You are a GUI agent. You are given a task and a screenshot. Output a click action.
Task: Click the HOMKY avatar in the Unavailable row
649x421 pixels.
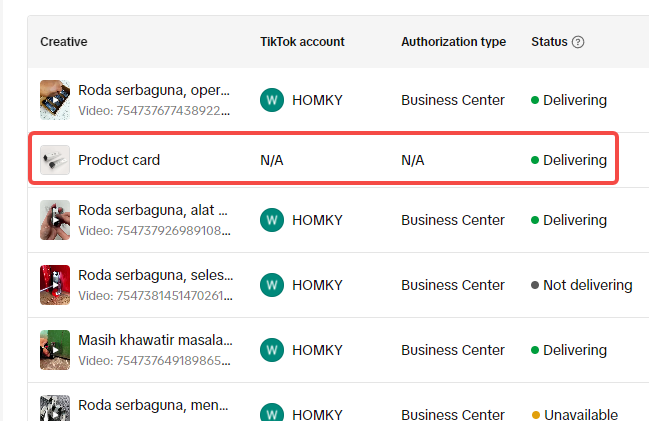click(272, 412)
